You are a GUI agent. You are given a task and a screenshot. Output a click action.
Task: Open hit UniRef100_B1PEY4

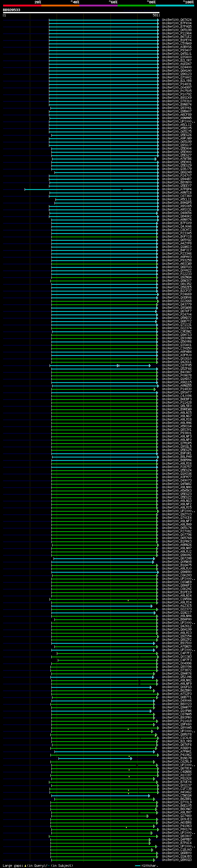[x=176, y=40]
